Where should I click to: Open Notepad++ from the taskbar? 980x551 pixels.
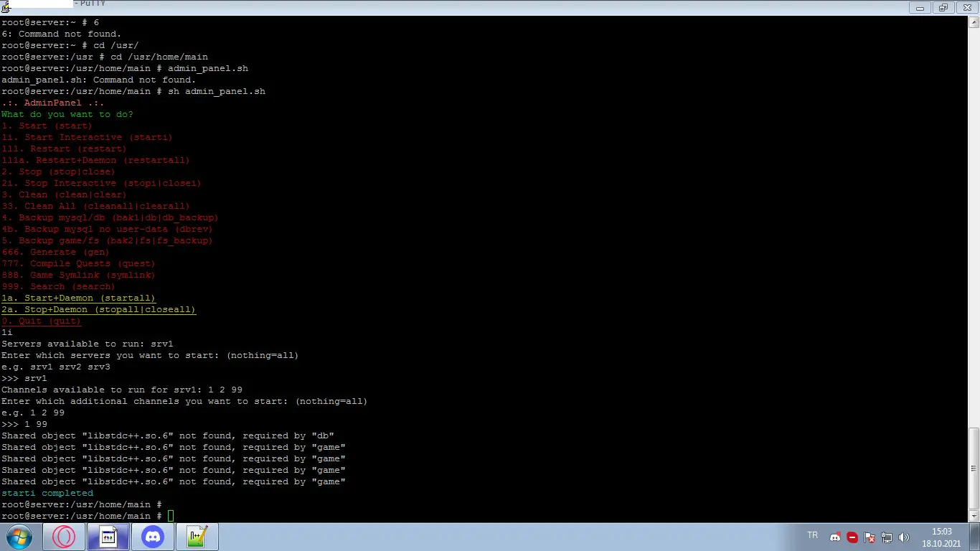pos(197,537)
